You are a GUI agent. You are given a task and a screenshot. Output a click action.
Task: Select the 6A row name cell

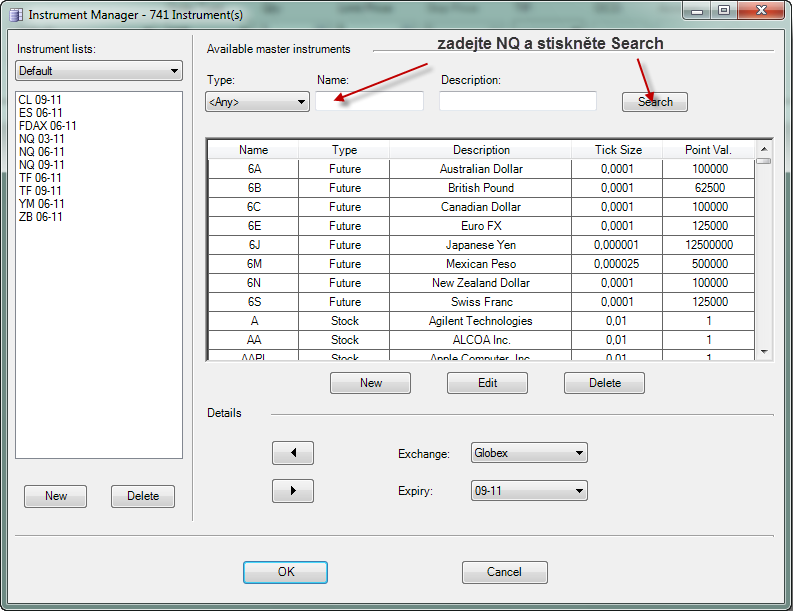coord(254,169)
